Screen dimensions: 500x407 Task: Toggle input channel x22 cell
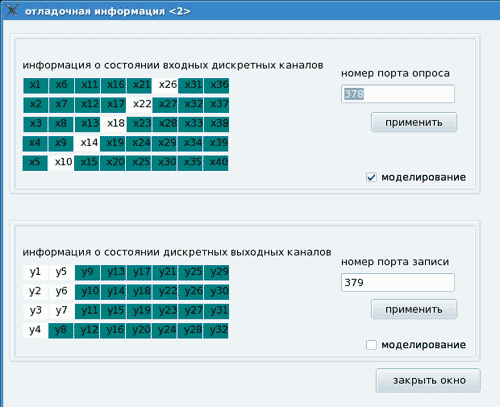coord(140,105)
